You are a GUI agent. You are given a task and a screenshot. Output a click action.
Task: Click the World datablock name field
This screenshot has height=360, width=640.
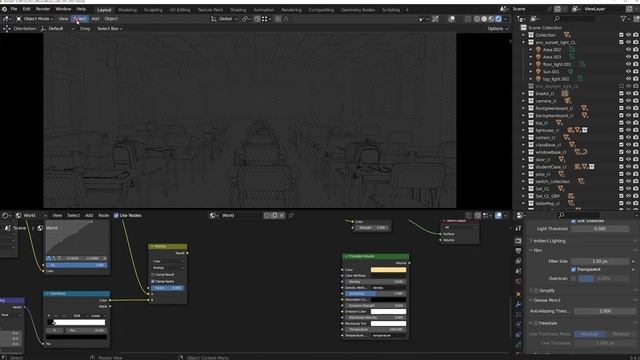[242, 215]
